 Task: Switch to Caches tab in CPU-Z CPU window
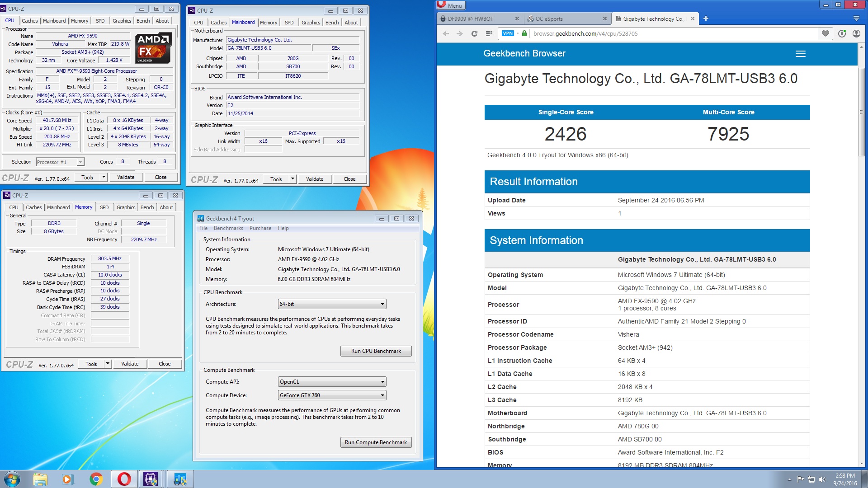click(x=30, y=21)
